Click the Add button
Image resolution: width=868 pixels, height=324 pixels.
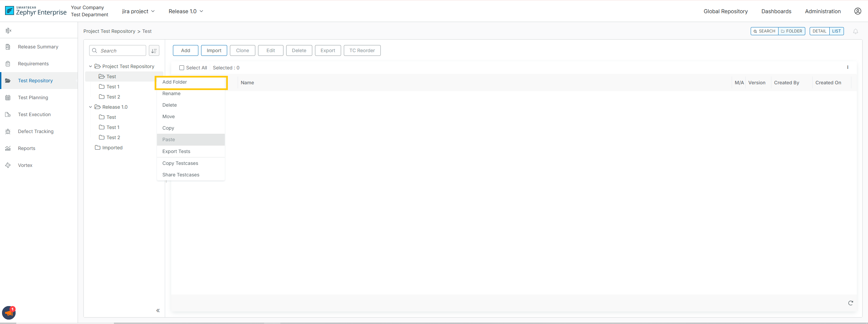[185, 50]
